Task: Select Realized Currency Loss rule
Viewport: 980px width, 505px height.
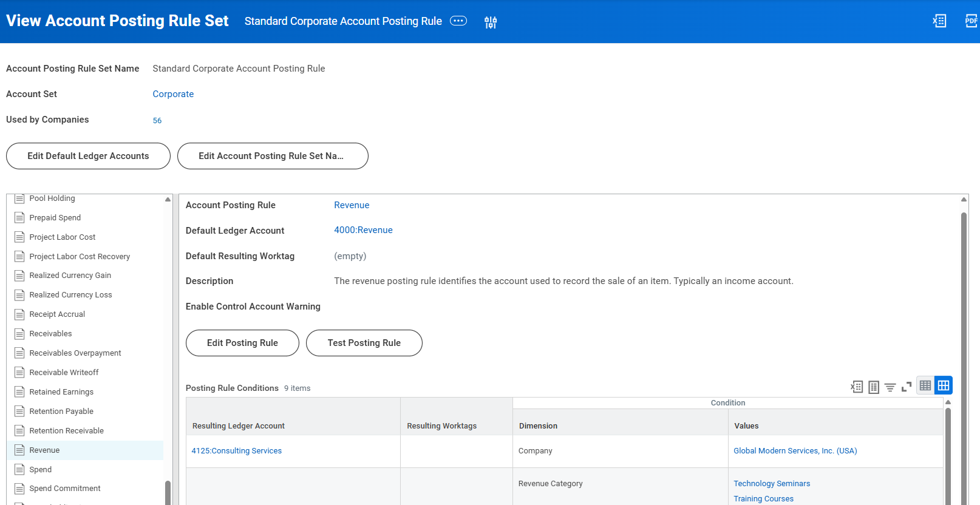Action: [71, 295]
